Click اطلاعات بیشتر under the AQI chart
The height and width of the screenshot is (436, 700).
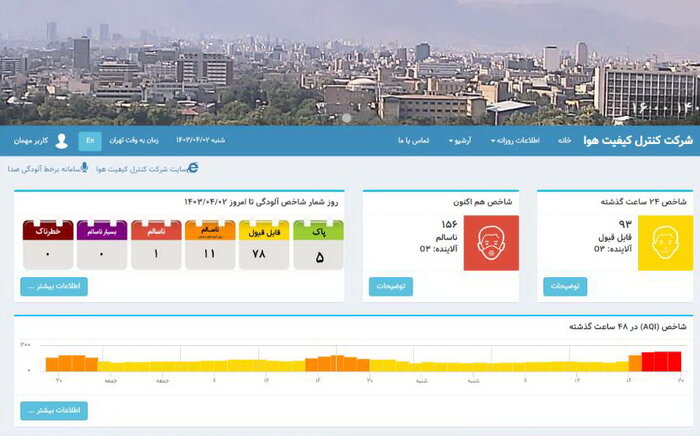tap(54, 411)
